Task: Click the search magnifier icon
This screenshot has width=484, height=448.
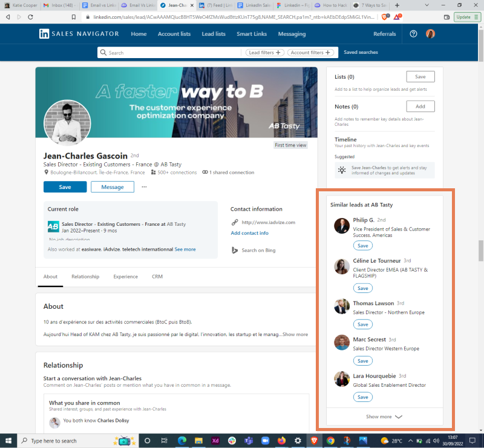Action: [103, 53]
